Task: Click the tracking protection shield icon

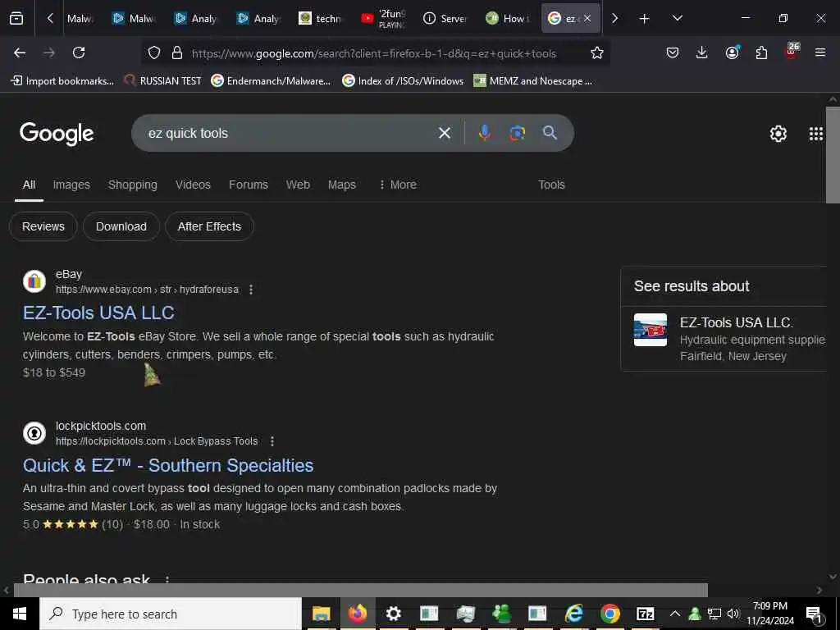Action: 154,53
